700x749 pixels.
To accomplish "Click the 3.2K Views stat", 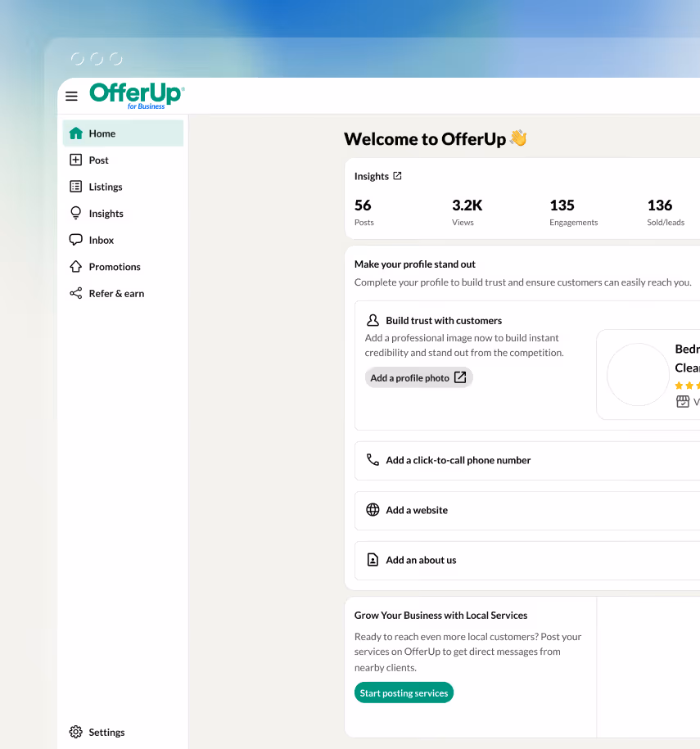I will 467,212.
